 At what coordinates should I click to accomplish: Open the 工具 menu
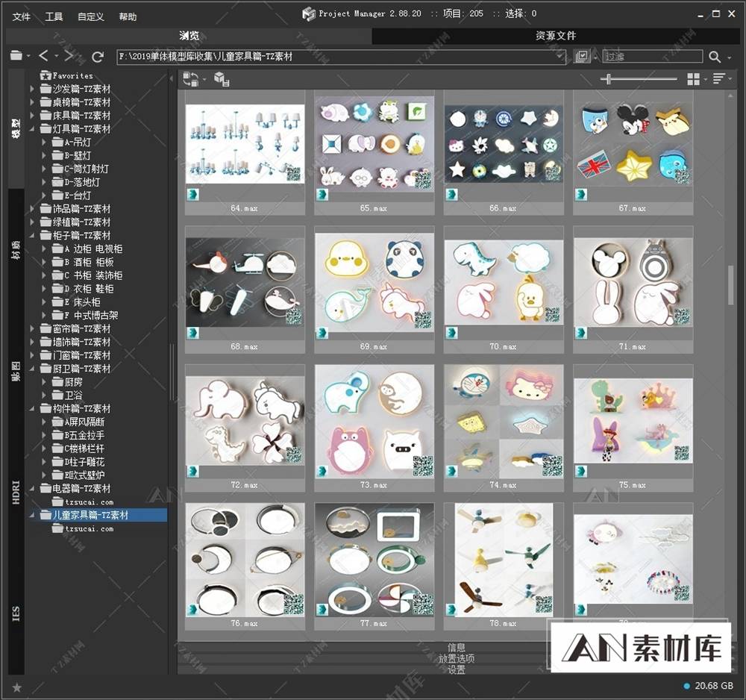pos(54,16)
